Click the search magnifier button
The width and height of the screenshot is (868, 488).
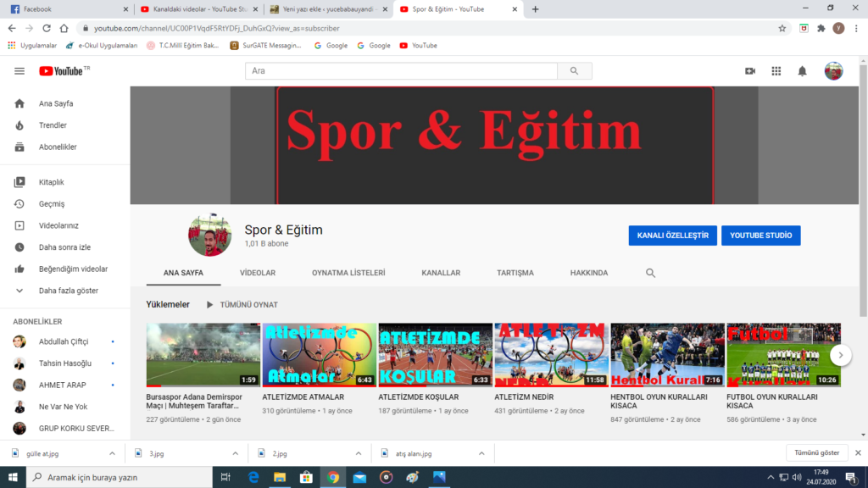pos(574,71)
